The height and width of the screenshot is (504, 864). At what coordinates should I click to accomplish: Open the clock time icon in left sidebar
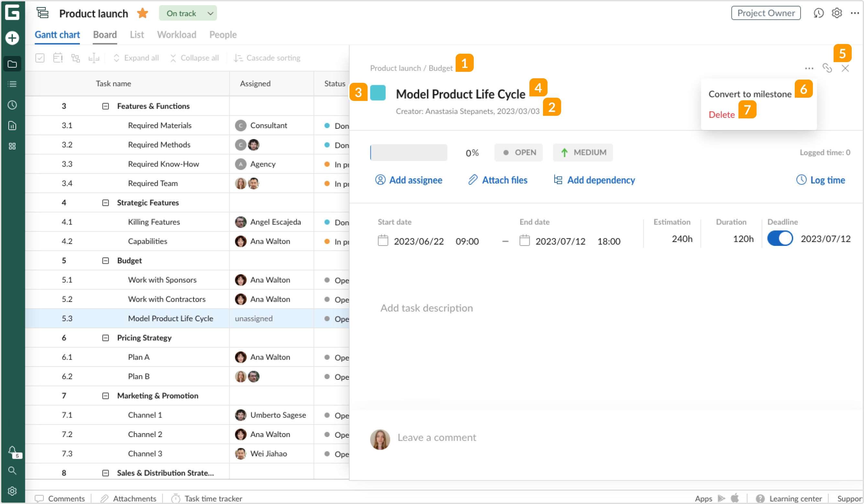pos(12,105)
